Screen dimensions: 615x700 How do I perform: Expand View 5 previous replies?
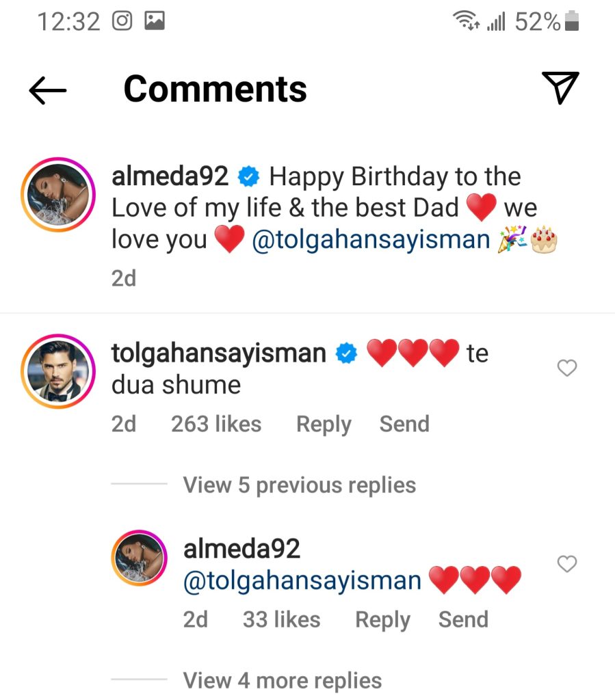click(x=300, y=485)
